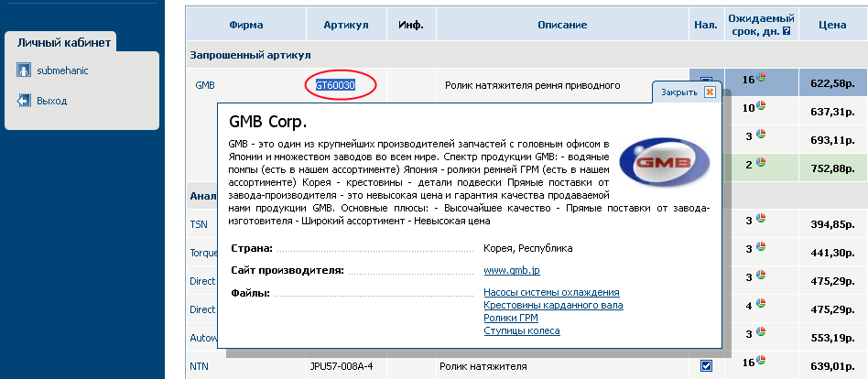Click the GMB firm link in table

[x=204, y=86]
